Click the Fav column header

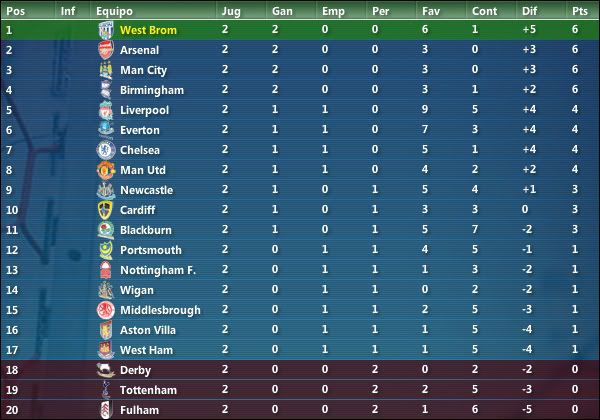coord(430,11)
